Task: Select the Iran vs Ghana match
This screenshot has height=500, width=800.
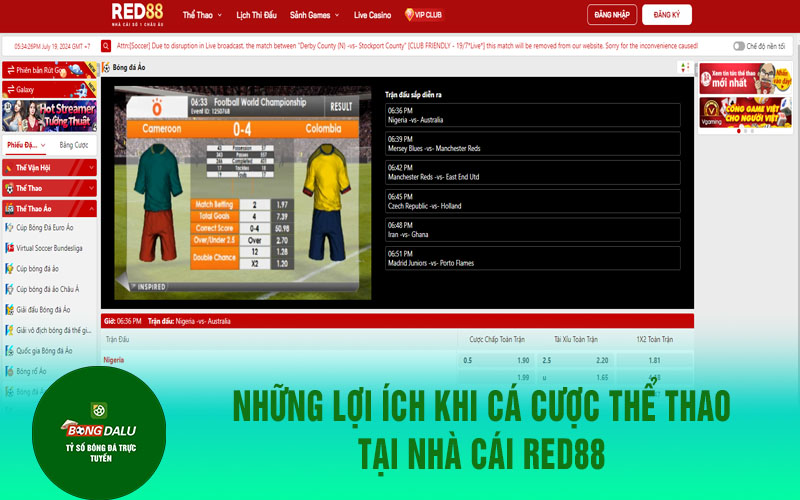Action: point(533,230)
